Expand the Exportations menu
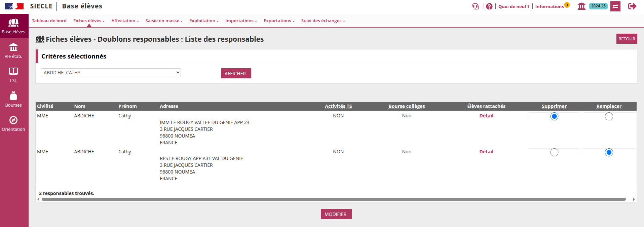The image size is (644, 227). tap(279, 21)
